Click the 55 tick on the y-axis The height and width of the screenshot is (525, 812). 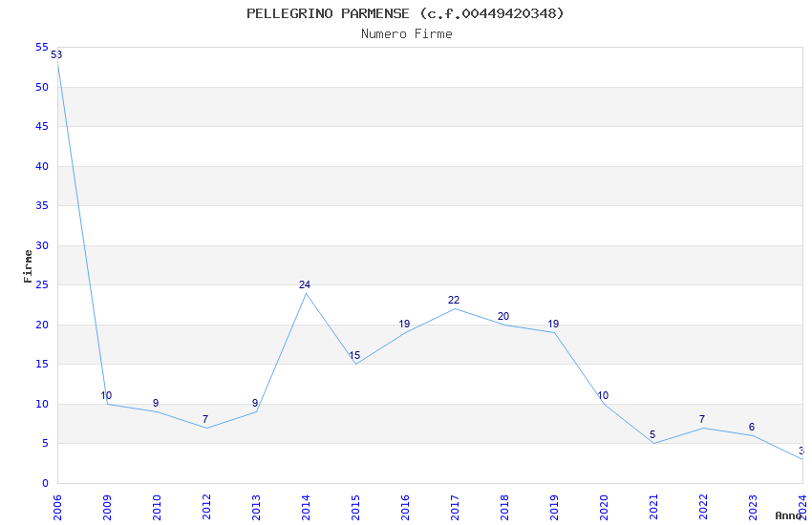click(x=42, y=48)
